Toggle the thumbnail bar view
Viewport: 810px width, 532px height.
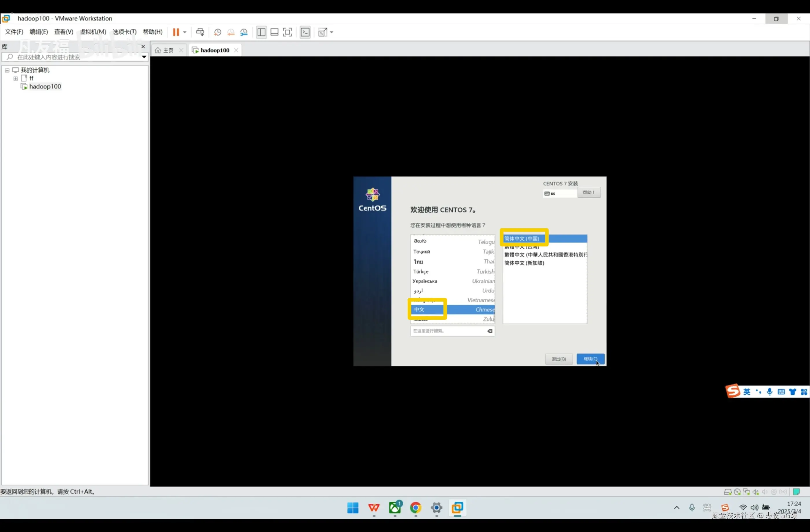[x=274, y=32]
